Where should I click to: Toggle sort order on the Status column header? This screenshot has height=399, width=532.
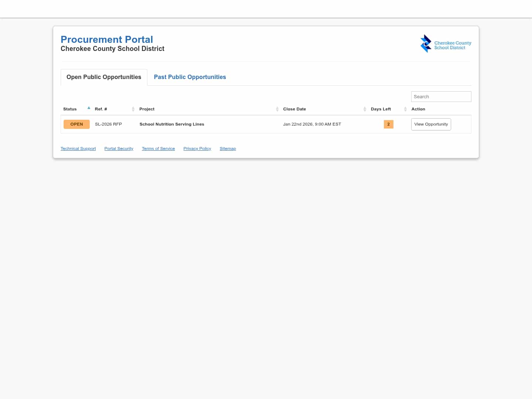tap(70, 109)
